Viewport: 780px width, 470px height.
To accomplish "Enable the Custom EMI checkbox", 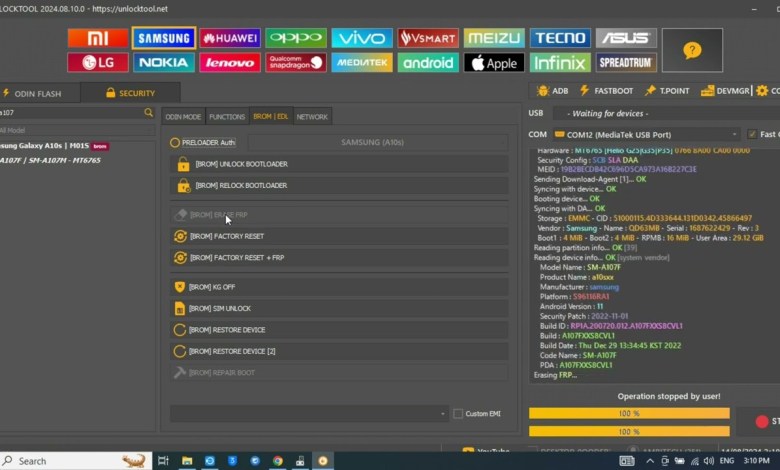I will tap(458, 414).
